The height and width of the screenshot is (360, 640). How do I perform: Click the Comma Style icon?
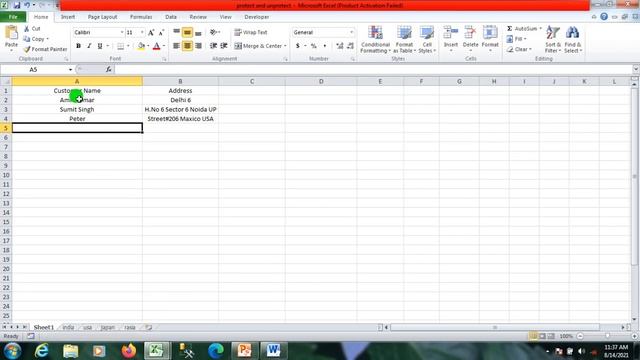click(x=325, y=46)
